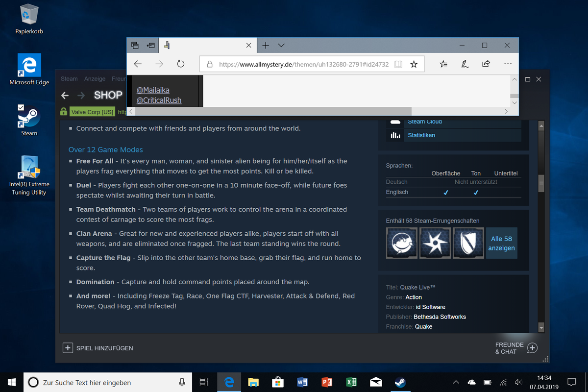Open the Papierkorb recycle bin icon
Viewport: 588px width, 392px height.
(29, 20)
